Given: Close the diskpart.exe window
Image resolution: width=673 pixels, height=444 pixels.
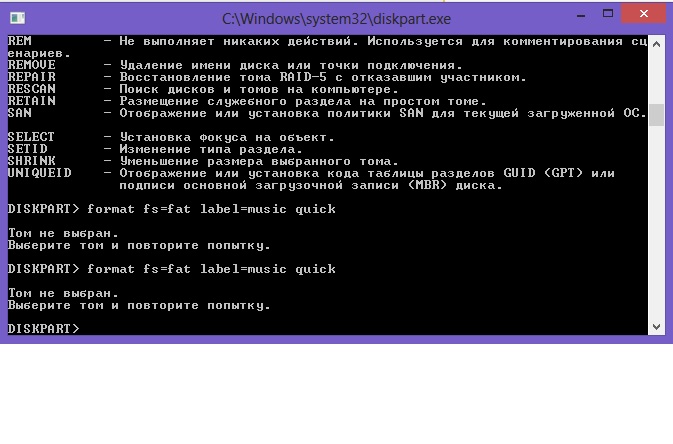Looking at the screenshot, I should pyautogui.click(x=643, y=14).
